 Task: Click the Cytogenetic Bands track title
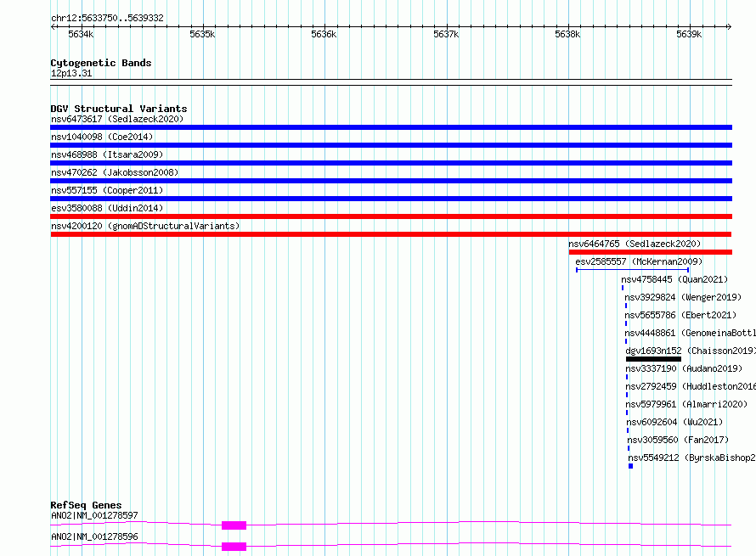click(101, 63)
